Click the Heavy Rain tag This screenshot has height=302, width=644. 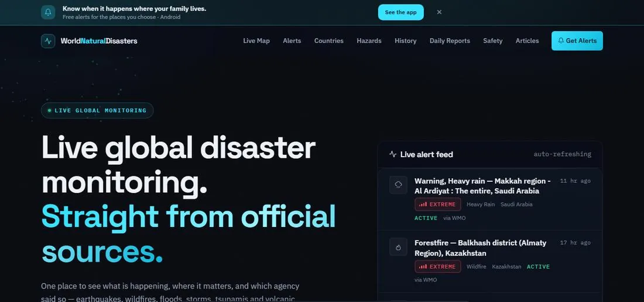[x=481, y=204]
